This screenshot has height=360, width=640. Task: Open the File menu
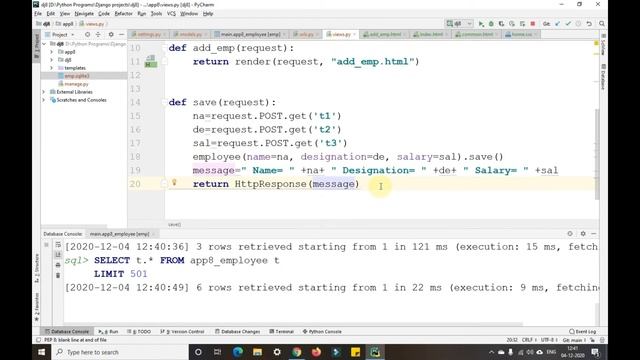click(38, 13)
